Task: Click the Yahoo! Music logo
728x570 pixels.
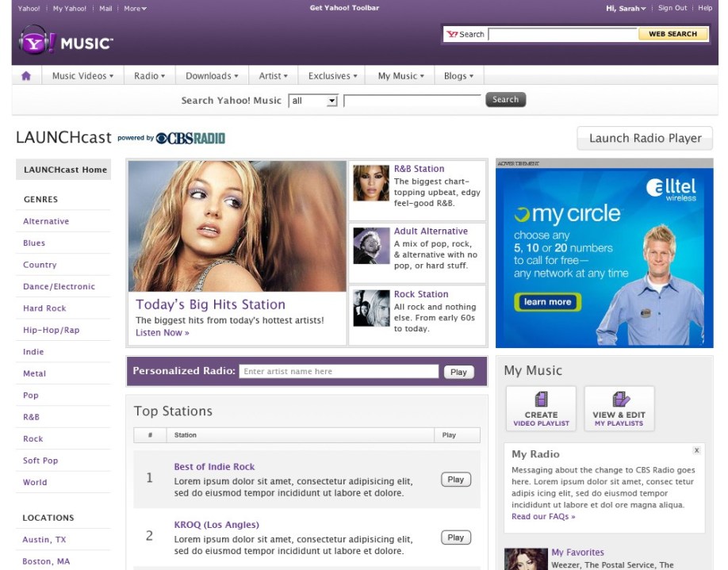Action: click(x=67, y=42)
